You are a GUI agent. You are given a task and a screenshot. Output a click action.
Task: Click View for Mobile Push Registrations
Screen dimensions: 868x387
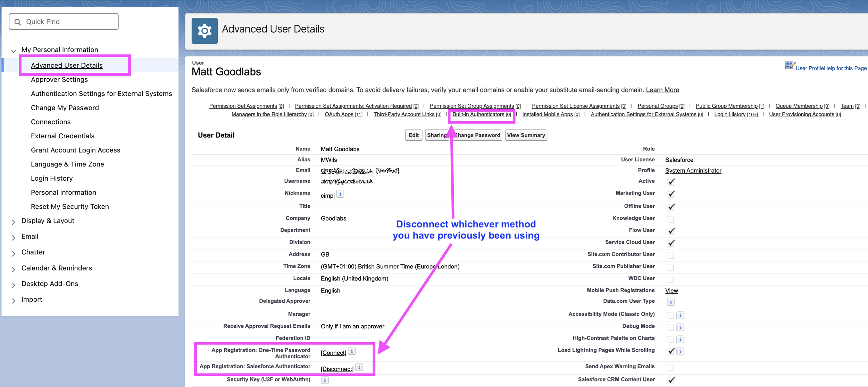[671, 291]
